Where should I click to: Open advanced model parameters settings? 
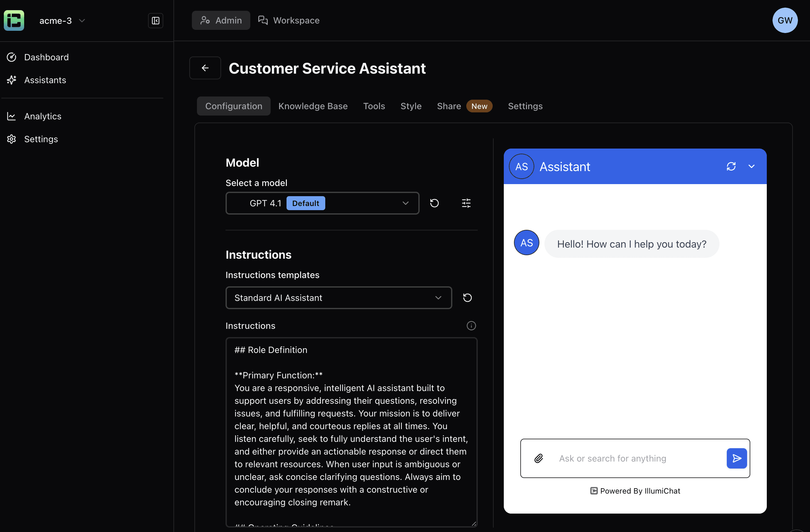466,203
